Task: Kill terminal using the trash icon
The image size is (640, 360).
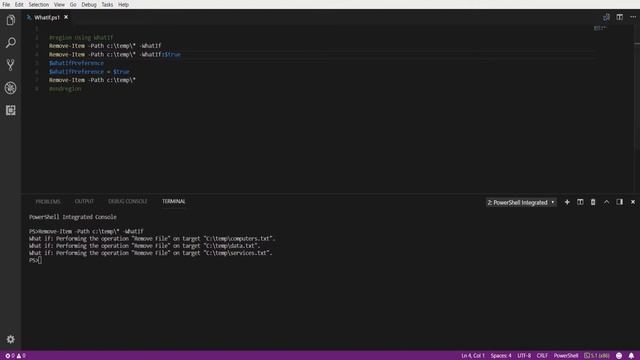Action: [x=593, y=202]
